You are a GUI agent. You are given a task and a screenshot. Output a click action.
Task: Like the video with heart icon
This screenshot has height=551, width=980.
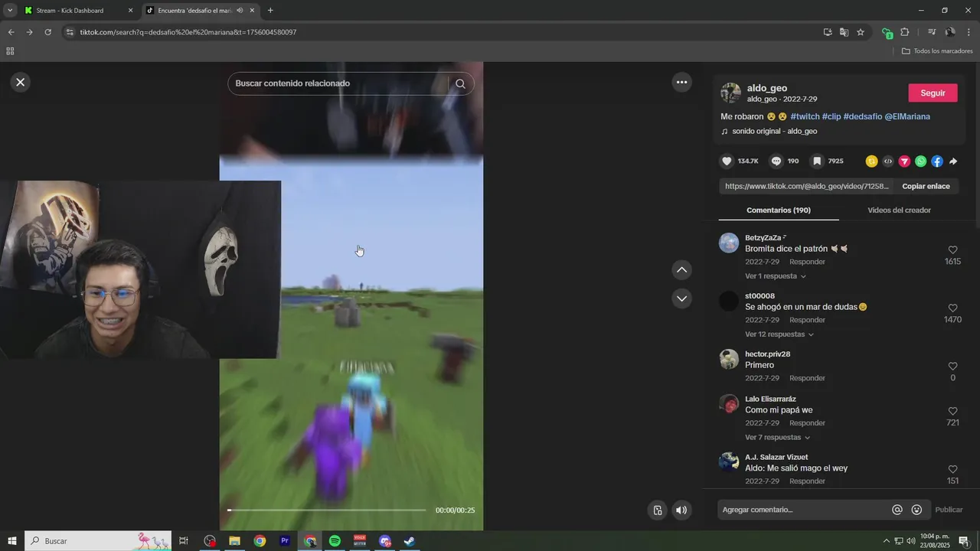click(727, 161)
